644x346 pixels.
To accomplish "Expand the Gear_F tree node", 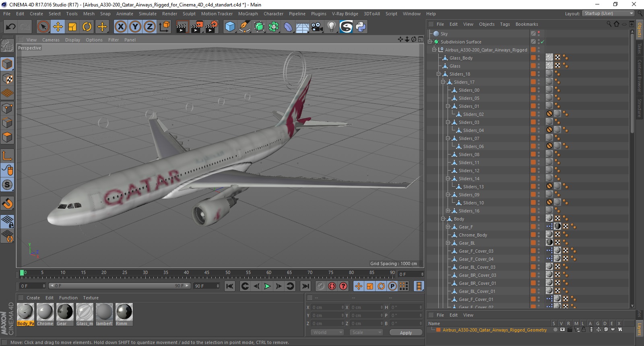I will point(448,227).
